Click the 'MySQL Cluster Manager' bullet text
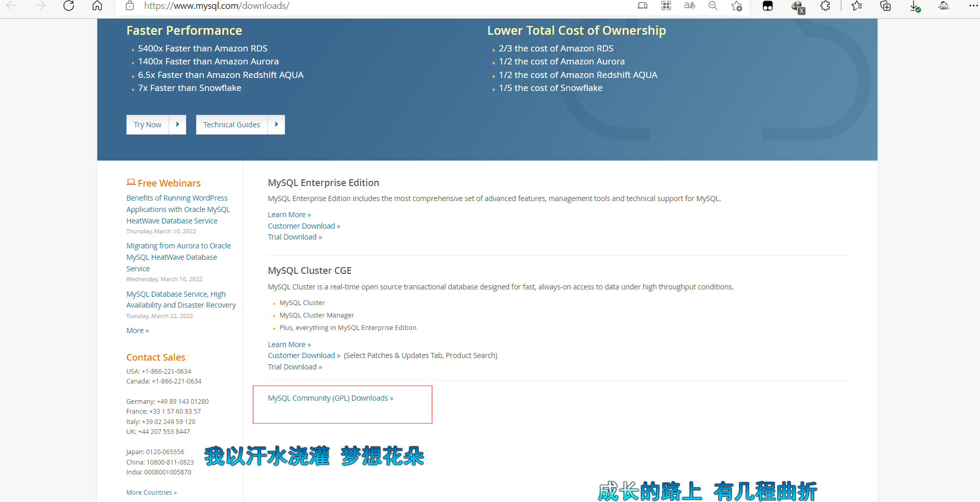 pyautogui.click(x=317, y=315)
